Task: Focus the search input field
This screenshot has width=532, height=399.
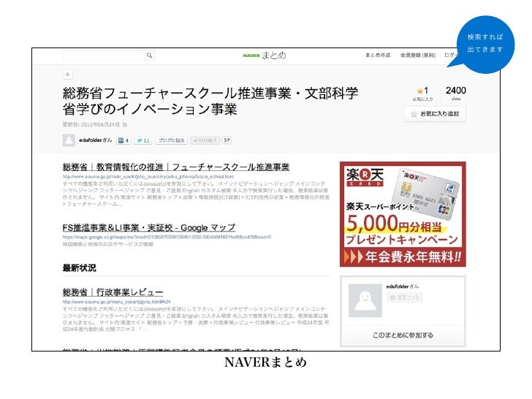Action: point(104,56)
